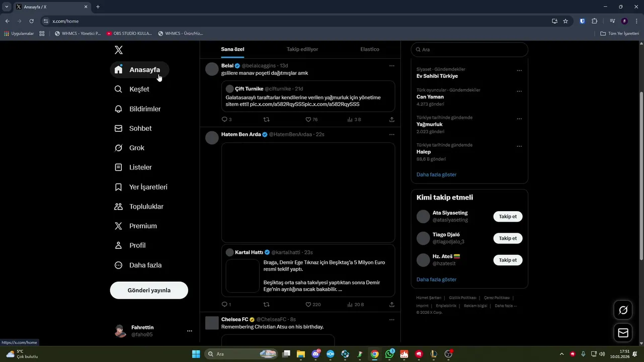Open Profil page
Image resolution: width=644 pixels, height=362 pixels.
pyautogui.click(x=130, y=245)
